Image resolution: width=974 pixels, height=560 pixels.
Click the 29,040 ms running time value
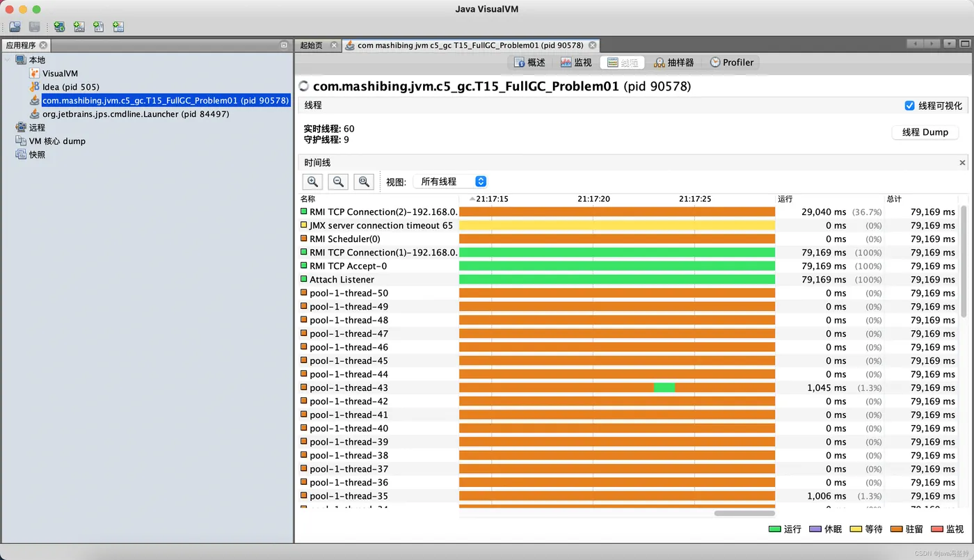click(824, 211)
